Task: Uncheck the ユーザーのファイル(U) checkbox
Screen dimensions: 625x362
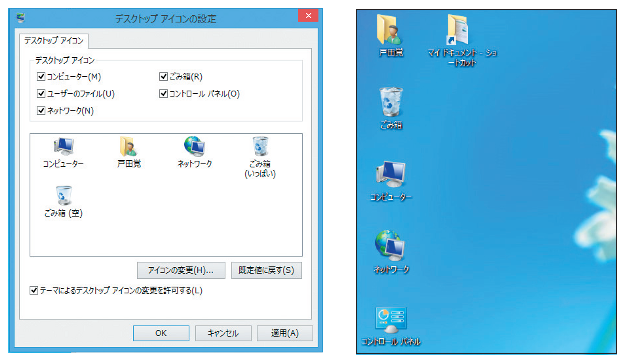Action: [41, 93]
